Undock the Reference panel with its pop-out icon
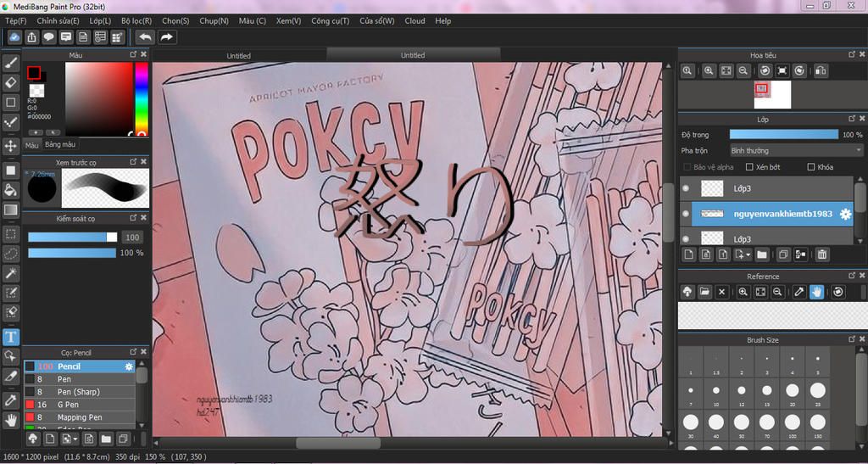The height and width of the screenshot is (464, 868). (852, 276)
